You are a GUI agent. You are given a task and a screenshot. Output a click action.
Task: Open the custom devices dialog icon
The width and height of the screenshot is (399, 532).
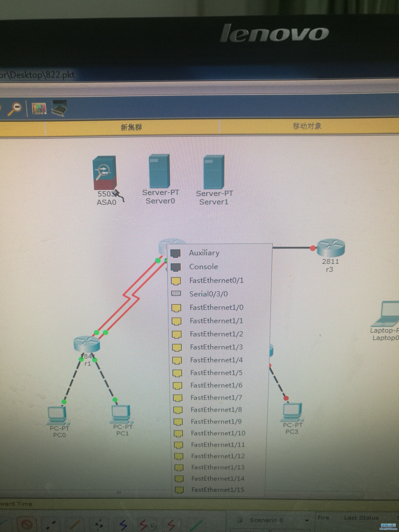click(x=59, y=108)
